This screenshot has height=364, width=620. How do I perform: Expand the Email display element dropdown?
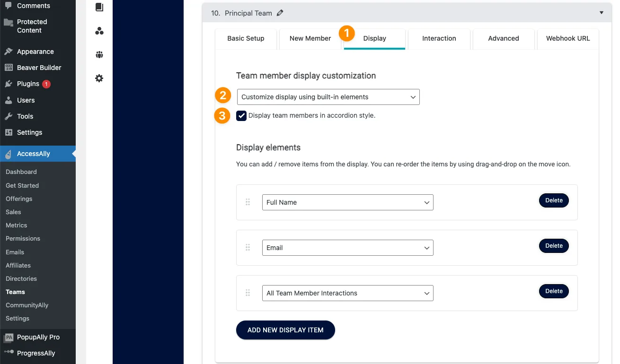[x=347, y=248]
